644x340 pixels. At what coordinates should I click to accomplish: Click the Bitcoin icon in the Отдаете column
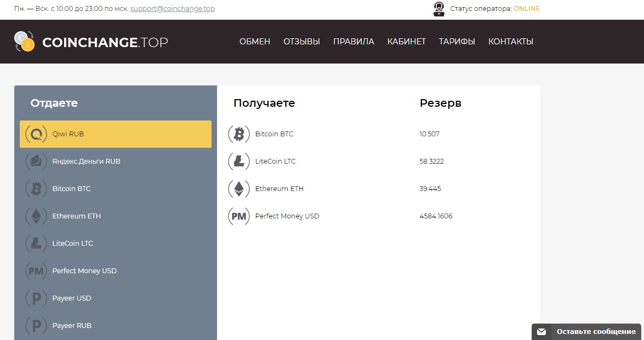[x=36, y=189]
